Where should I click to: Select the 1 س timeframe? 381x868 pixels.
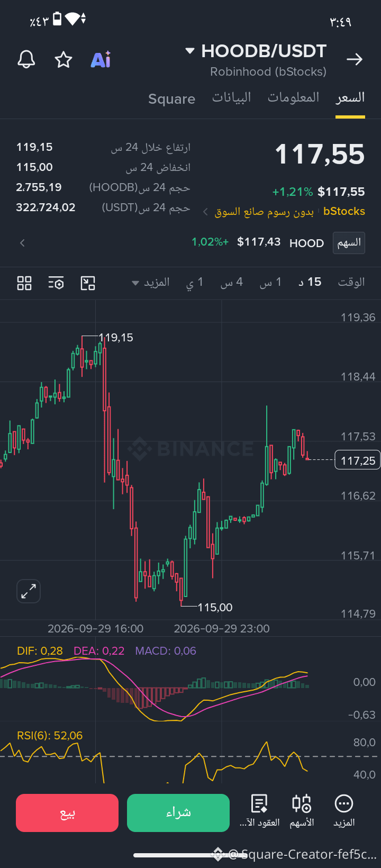tap(270, 282)
